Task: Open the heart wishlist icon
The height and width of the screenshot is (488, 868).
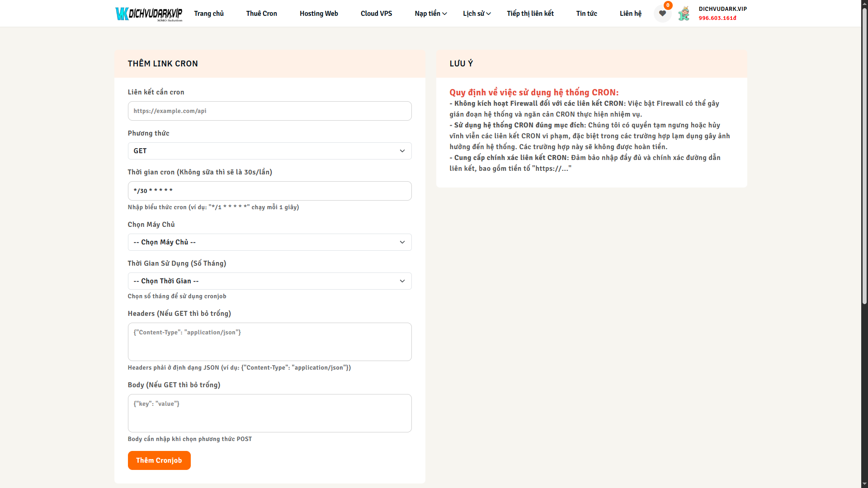Action: [x=662, y=14]
